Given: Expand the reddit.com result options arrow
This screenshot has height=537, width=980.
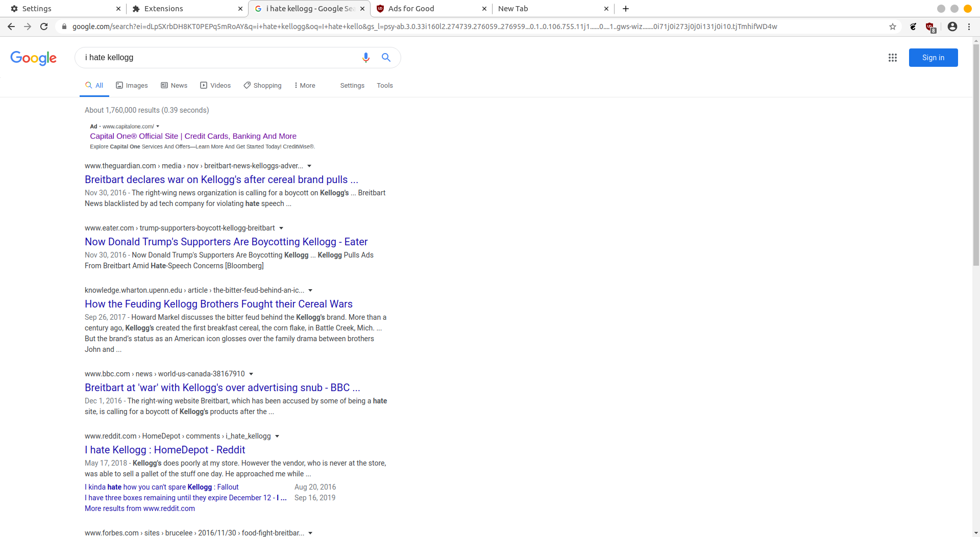Looking at the screenshot, I should [277, 437].
